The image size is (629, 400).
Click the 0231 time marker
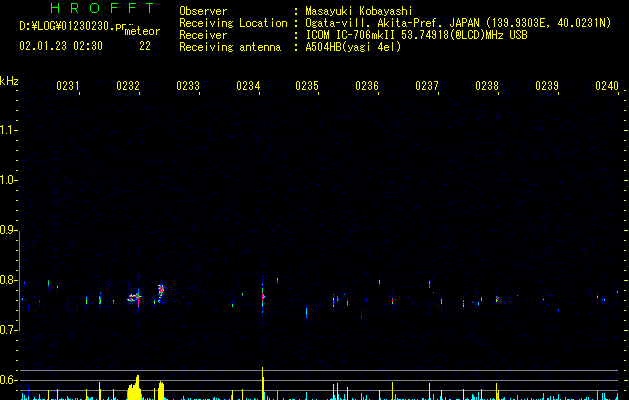click(67, 85)
